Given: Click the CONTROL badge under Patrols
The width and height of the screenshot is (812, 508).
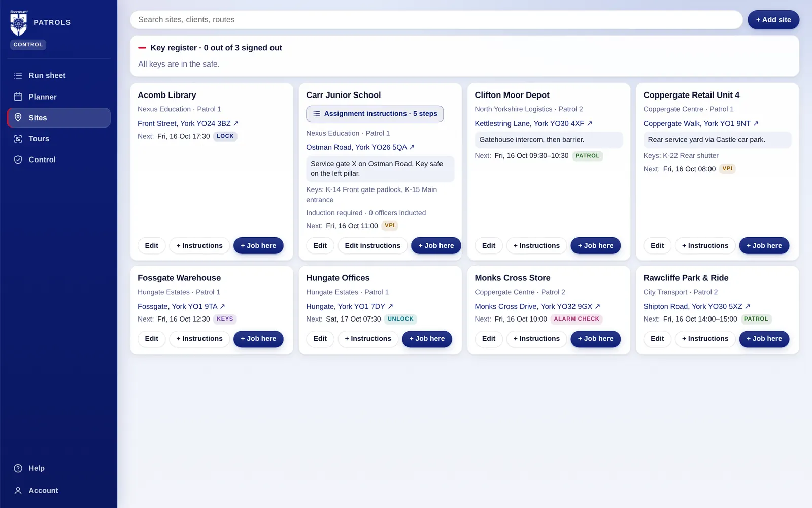Looking at the screenshot, I should click(28, 45).
